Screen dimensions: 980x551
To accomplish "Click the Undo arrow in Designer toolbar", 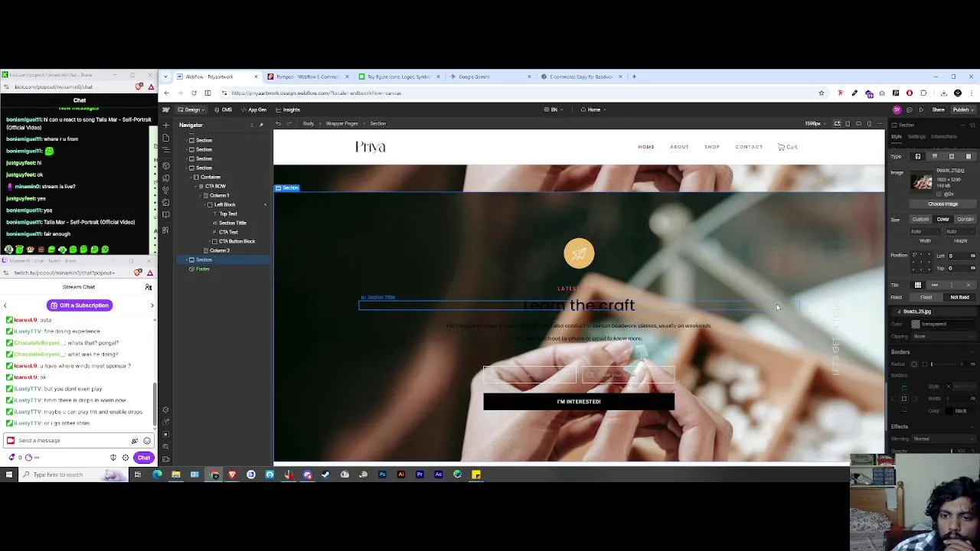I will [x=278, y=123].
